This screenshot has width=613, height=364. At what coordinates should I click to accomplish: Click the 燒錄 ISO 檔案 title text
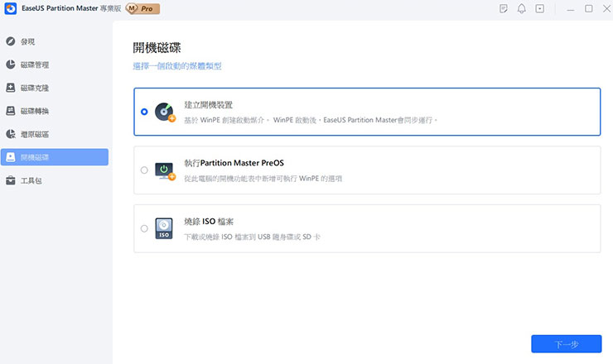tap(209, 222)
